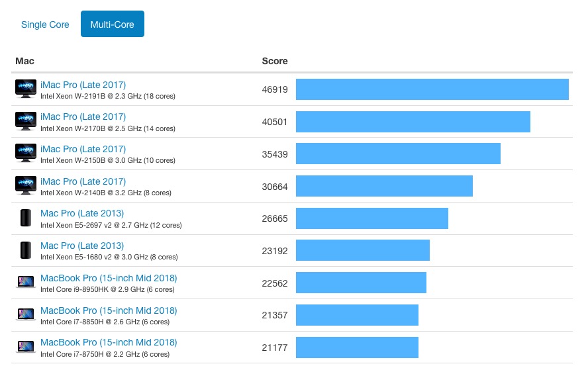Open MacBook Pro link with Core i9-8950HK

(x=109, y=279)
